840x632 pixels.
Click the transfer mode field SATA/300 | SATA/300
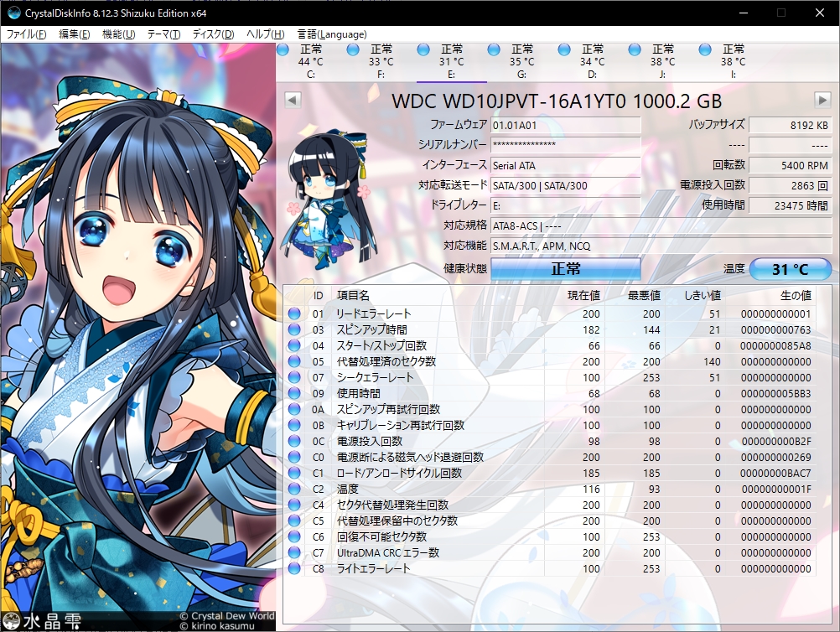[566, 185]
